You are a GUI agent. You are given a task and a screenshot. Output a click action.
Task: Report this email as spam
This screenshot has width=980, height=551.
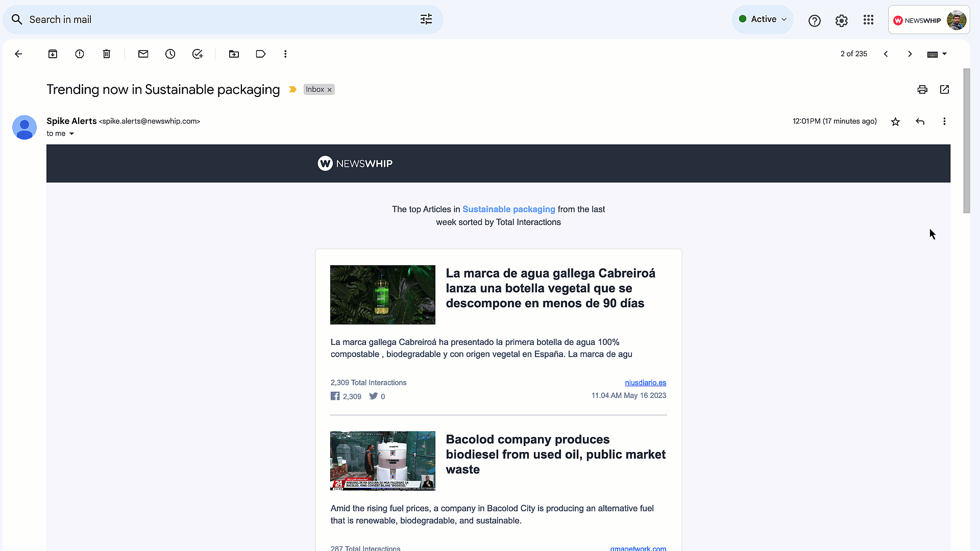click(x=80, y=54)
